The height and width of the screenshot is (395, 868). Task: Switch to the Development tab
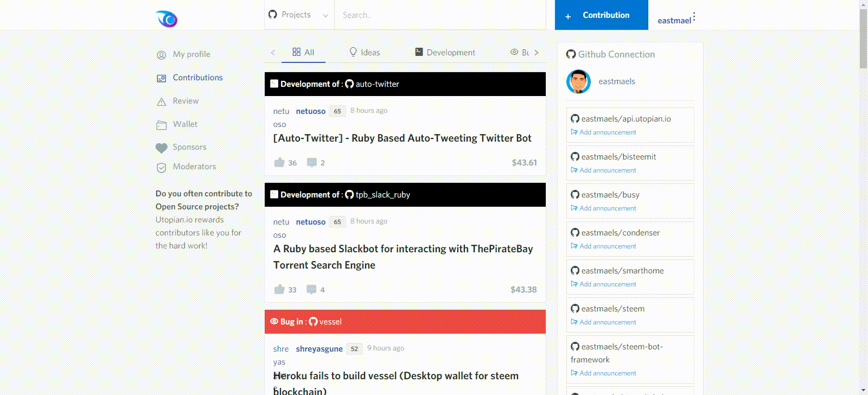[x=445, y=52]
